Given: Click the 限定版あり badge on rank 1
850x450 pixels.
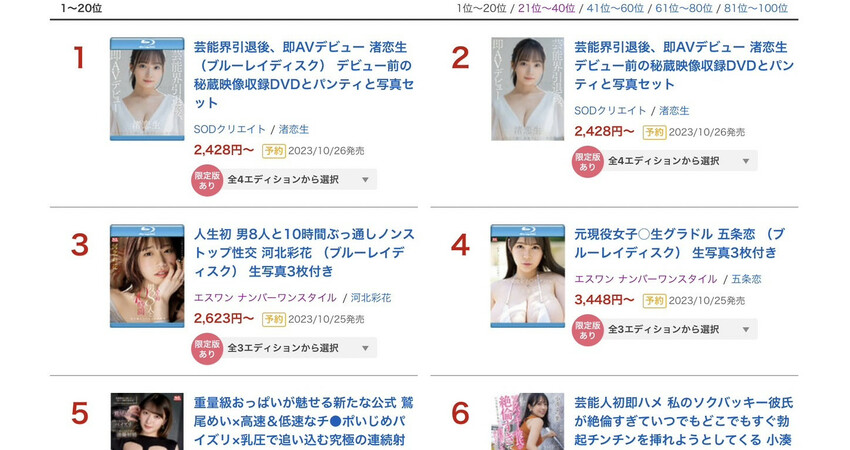Looking at the screenshot, I should coord(207,181).
